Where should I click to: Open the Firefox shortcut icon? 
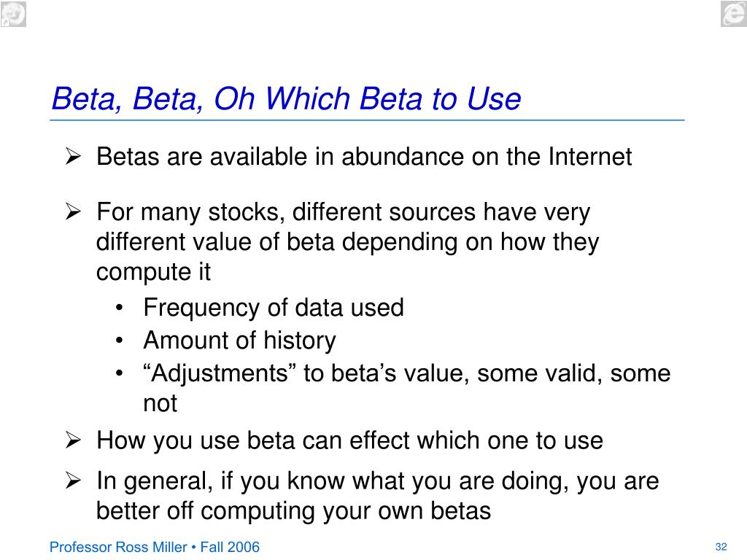coord(13,14)
